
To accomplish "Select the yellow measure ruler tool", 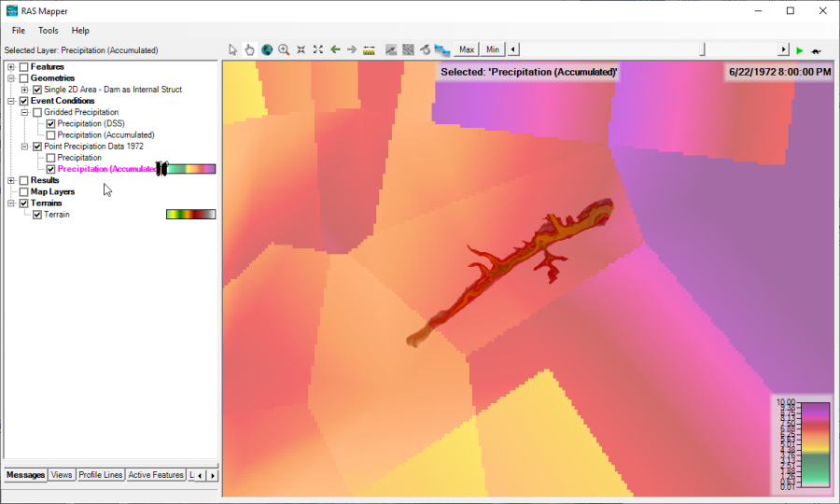I will [369, 49].
